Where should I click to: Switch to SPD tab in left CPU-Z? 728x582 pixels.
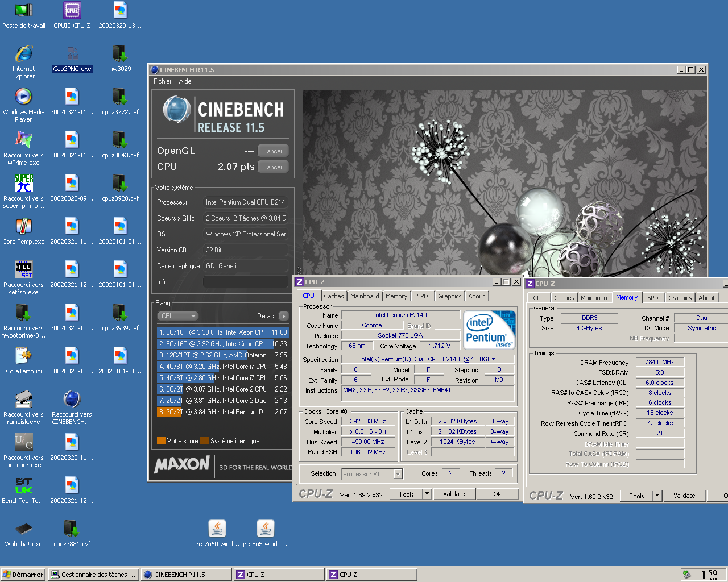point(423,296)
